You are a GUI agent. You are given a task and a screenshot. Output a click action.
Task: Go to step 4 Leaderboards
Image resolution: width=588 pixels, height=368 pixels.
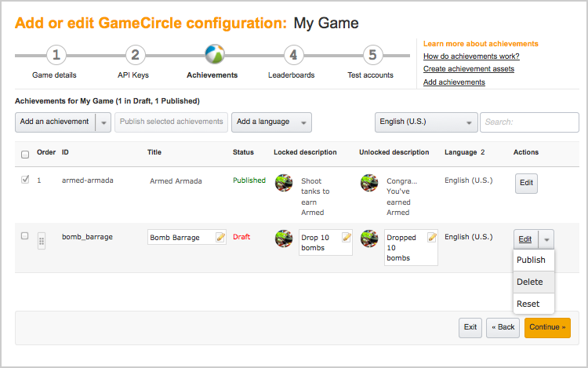(292, 55)
